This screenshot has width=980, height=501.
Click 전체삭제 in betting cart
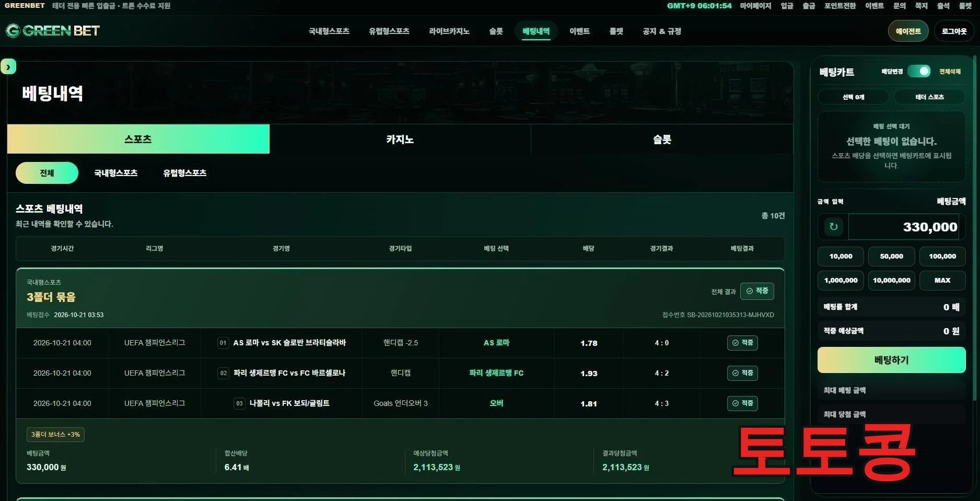point(950,72)
